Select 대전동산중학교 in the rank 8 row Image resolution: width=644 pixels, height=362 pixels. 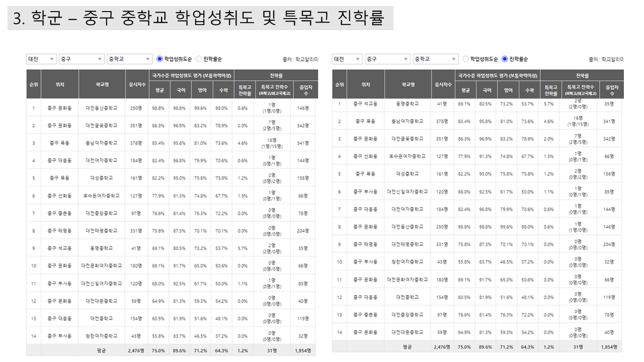(408, 227)
